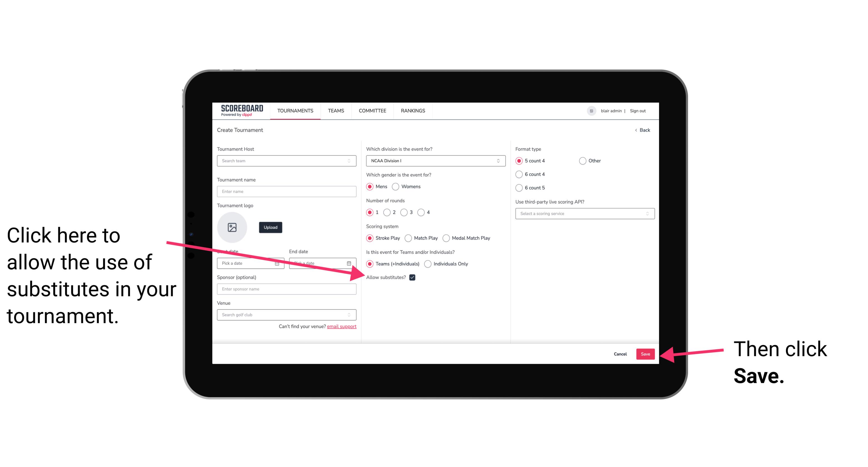Image resolution: width=868 pixels, height=467 pixels.
Task: Click the Start date calendar icon
Action: pos(278,263)
